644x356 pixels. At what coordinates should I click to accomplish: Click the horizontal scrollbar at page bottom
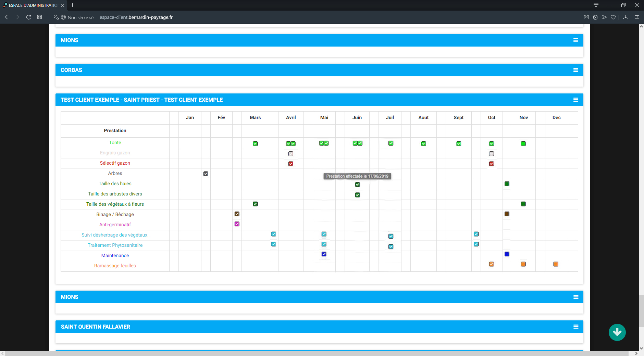click(x=317, y=353)
